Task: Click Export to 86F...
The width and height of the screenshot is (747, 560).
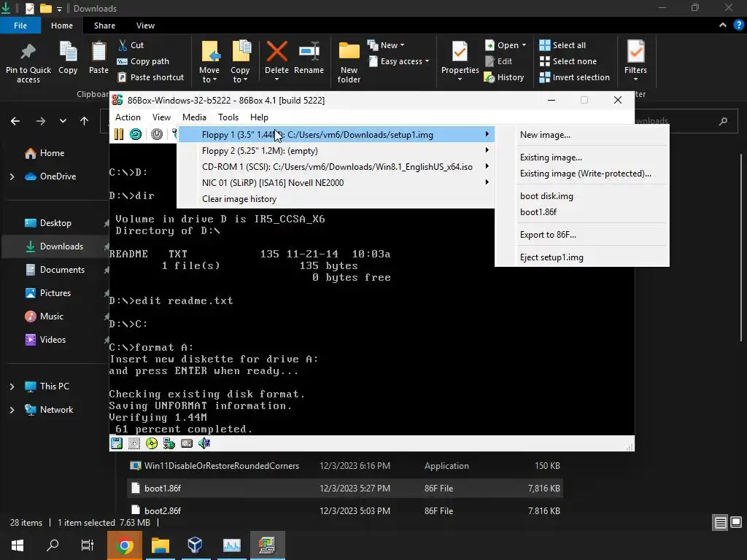Action: [x=582, y=235]
